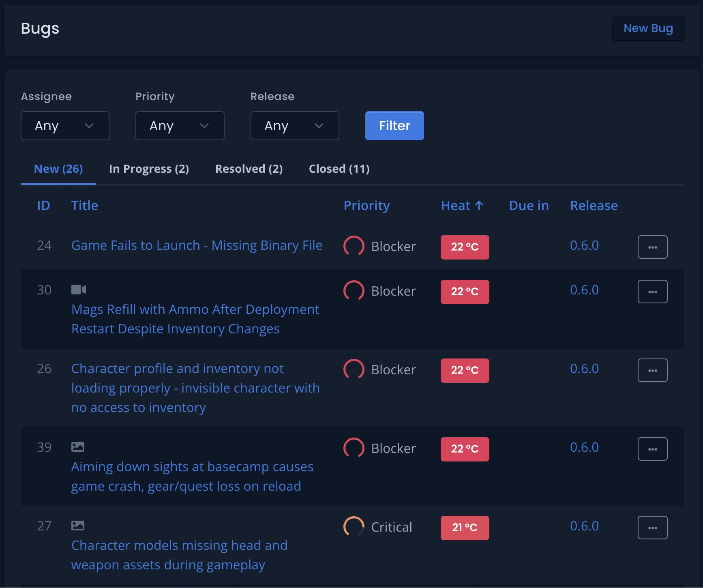The image size is (703, 588).
Task: Click bug ID 39
Action: [x=44, y=447]
